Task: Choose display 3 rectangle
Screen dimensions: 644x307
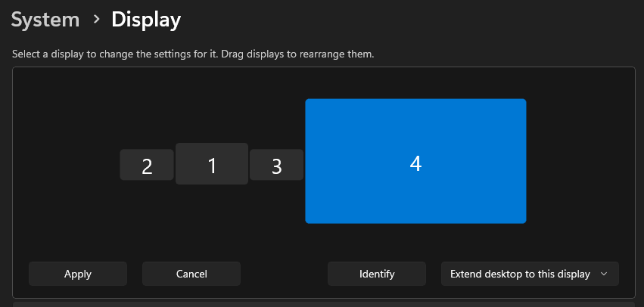Action: pyautogui.click(x=276, y=165)
